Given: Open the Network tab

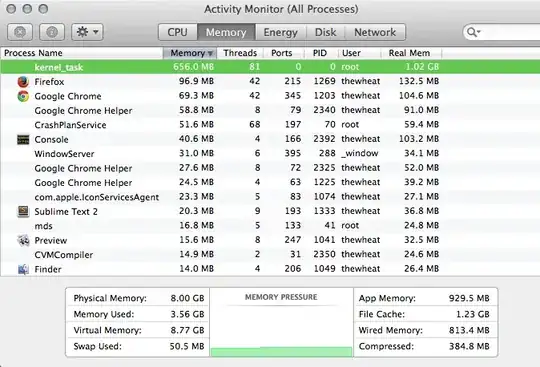Looking at the screenshot, I should (375, 32).
